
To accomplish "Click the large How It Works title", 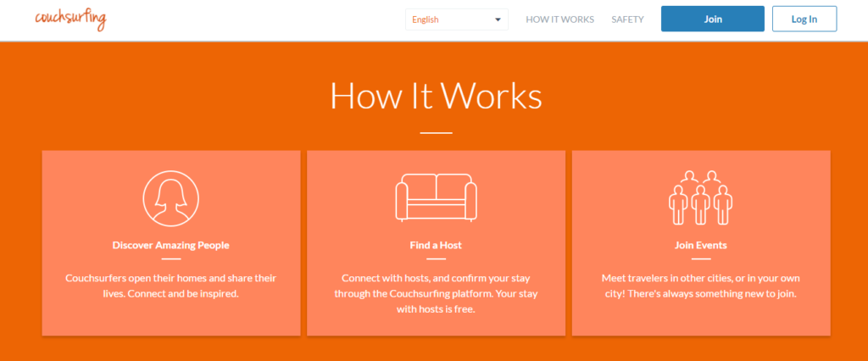I will tap(437, 96).
